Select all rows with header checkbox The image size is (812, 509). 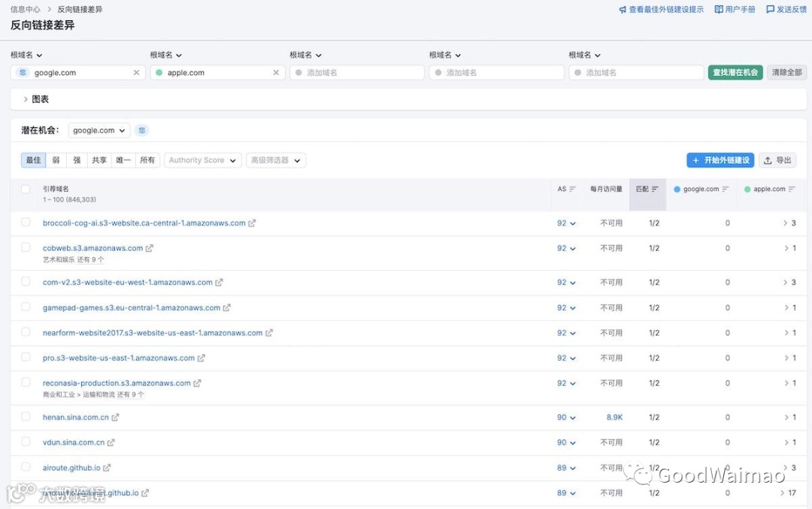pyautogui.click(x=26, y=189)
